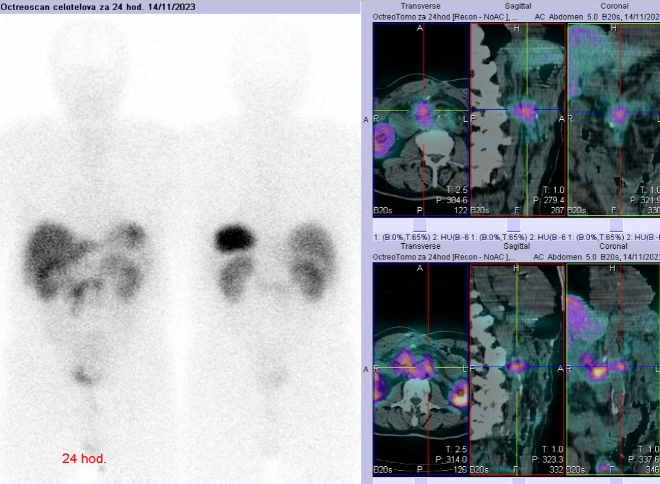Click the slice slider thumb under lower Coronal view

click(616, 481)
